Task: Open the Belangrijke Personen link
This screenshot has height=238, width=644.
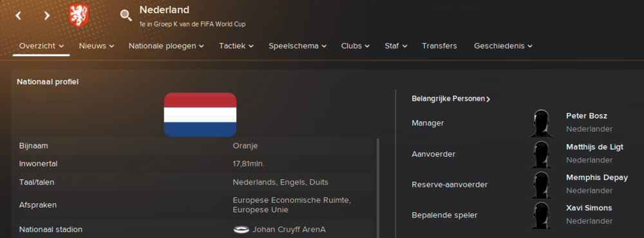Action: (x=451, y=99)
